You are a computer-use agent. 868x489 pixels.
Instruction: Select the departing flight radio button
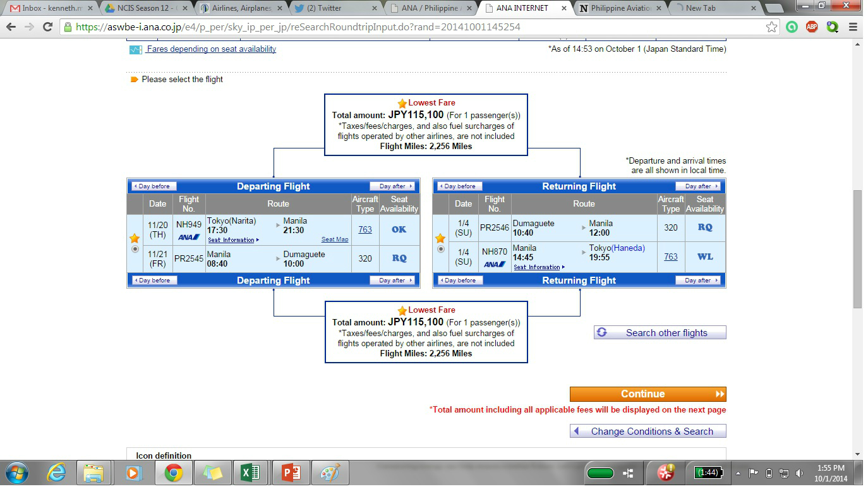pos(134,250)
